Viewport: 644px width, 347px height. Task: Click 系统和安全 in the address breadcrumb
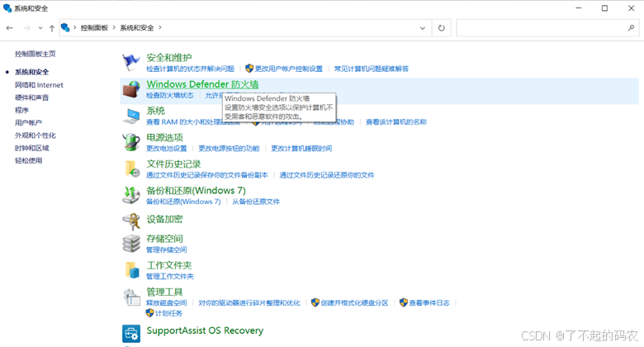tap(137, 27)
